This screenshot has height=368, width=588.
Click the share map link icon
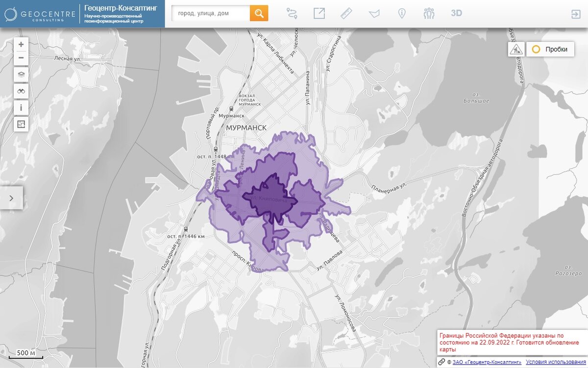(x=319, y=13)
